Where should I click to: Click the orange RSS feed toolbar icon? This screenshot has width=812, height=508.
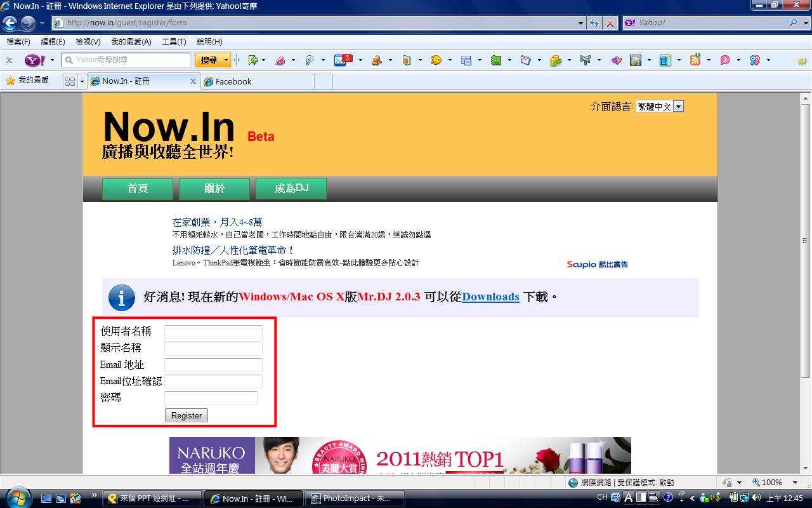click(x=695, y=60)
